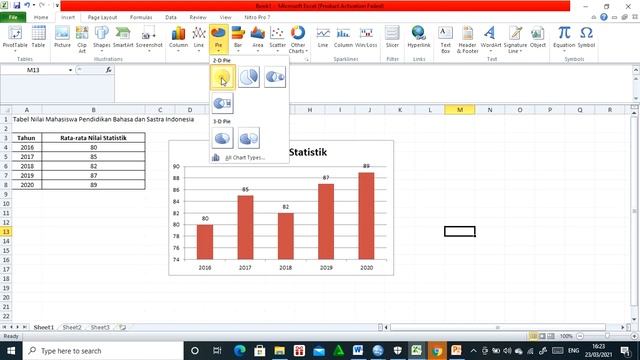Insert a Picture from file
The height and width of the screenshot is (360, 640).
pos(62,37)
